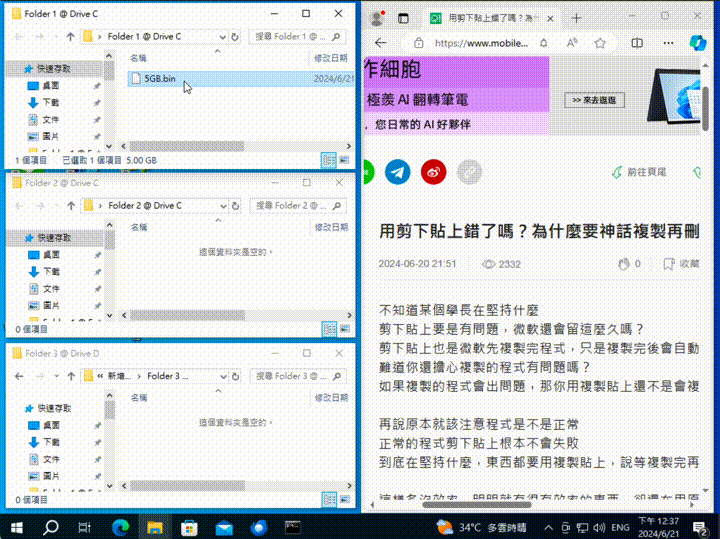Show hidden system tray icons
The image size is (720, 539).
pyautogui.click(x=548, y=528)
